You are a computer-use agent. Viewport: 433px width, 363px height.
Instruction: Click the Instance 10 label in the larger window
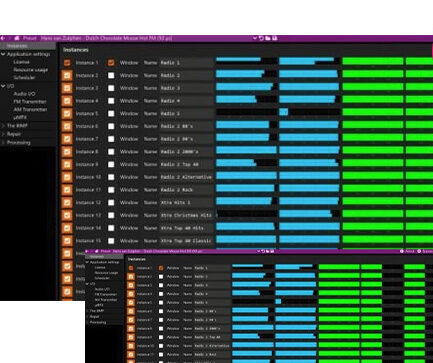(88, 177)
